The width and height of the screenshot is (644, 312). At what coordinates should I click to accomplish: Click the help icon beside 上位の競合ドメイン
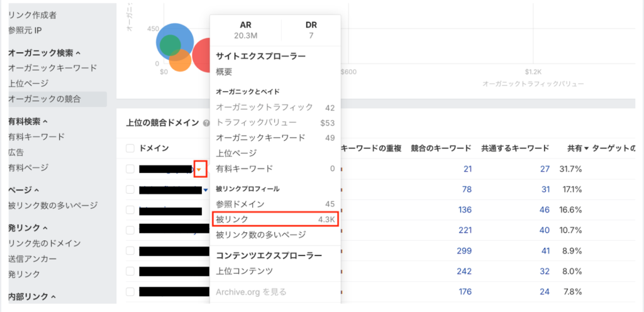tap(206, 123)
